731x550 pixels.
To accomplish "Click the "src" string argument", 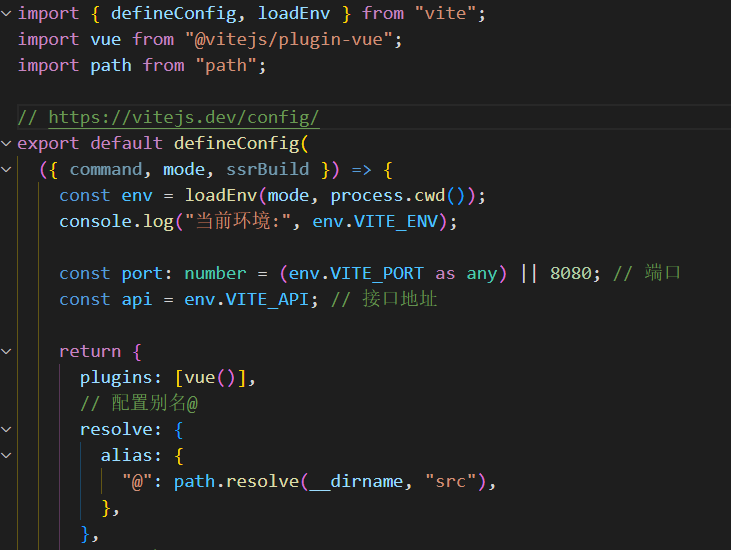I will [x=451, y=481].
